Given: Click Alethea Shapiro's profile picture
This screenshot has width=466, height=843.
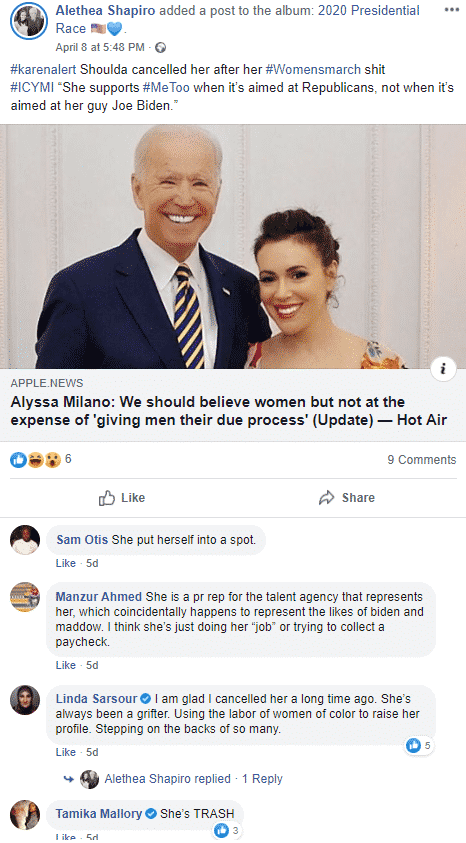Looking at the screenshot, I should pyautogui.click(x=28, y=22).
